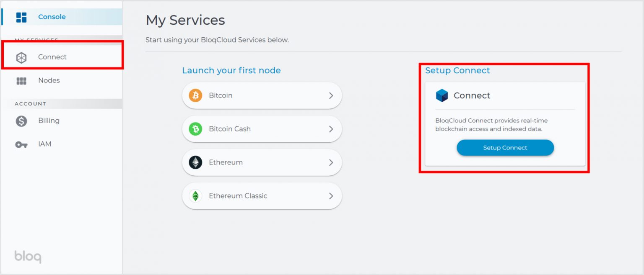Select the Ethereum diamond icon
Image resolution: width=644 pixels, height=275 pixels.
(195, 162)
